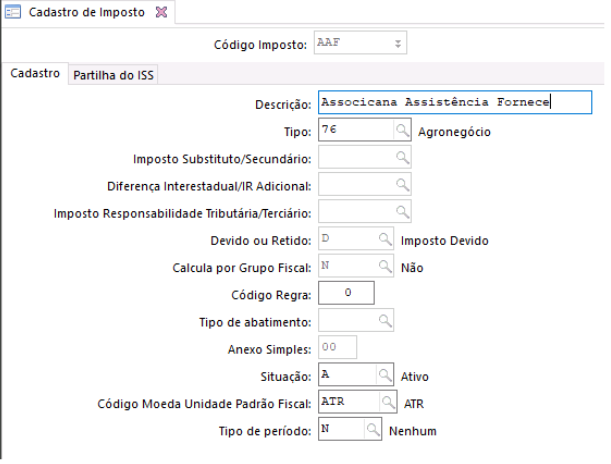Click the search icon in the Tipo field
The width and height of the screenshot is (611, 464).
pos(402,130)
